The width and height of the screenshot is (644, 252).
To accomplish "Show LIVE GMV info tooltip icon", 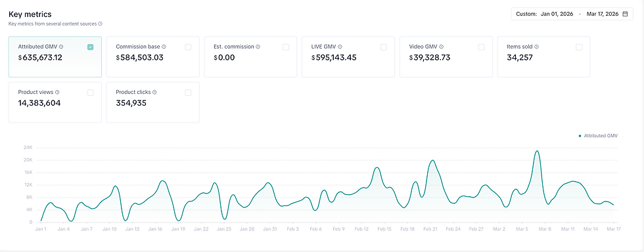I will click(x=340, y=47).
